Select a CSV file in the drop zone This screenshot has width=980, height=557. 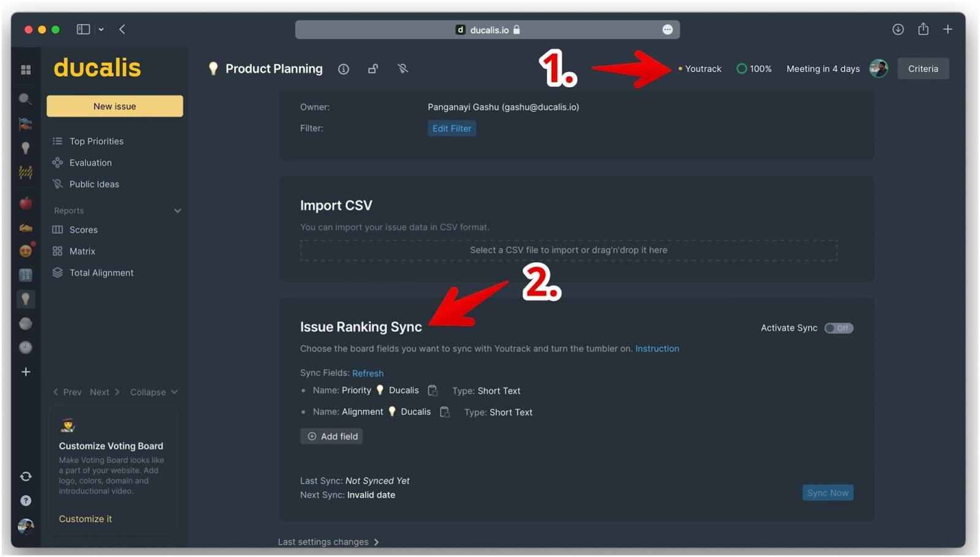[568, 250]
